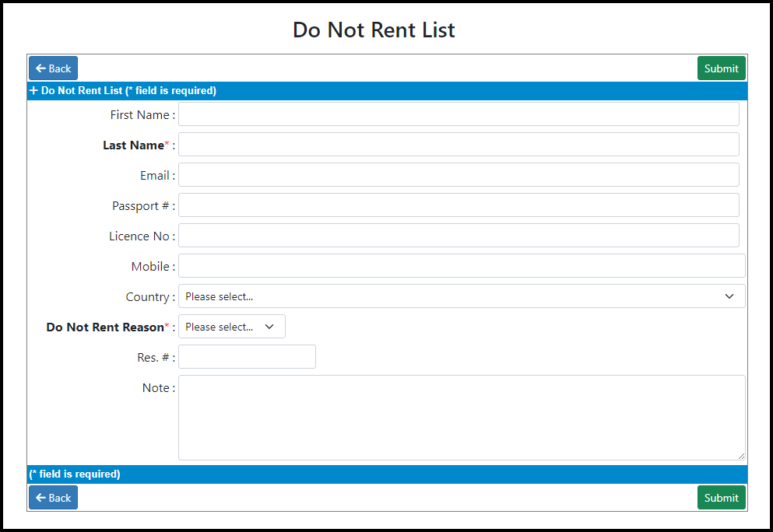Click the top Submit button

pyautogui.click(x=722, y=68)
